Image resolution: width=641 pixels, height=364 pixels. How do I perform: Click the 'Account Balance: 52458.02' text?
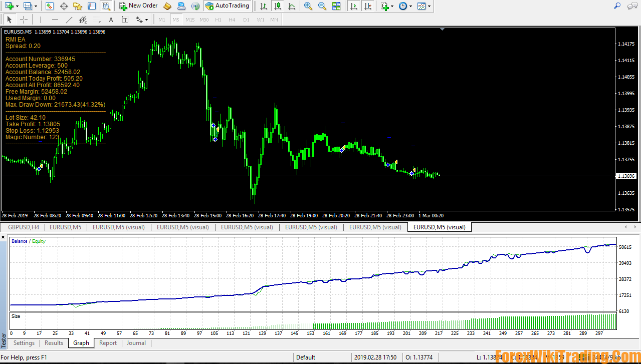[43, 72]
